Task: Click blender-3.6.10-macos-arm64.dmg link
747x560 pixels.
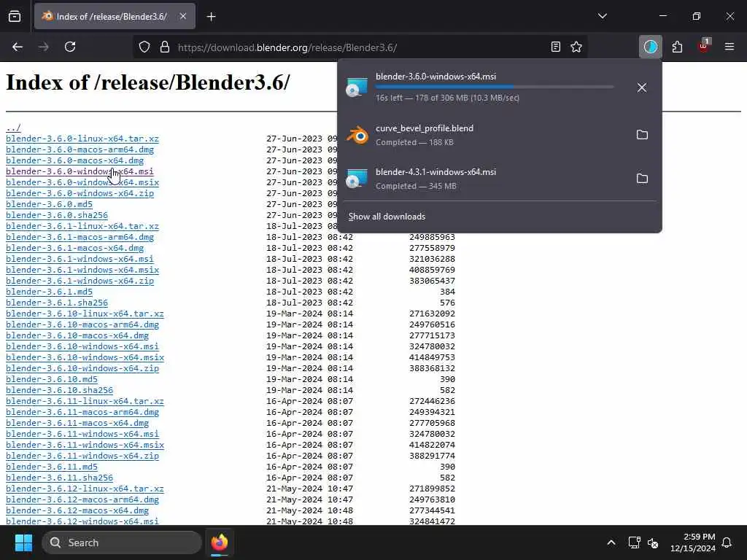Action: pyautogui.click(x=82, y=324)
